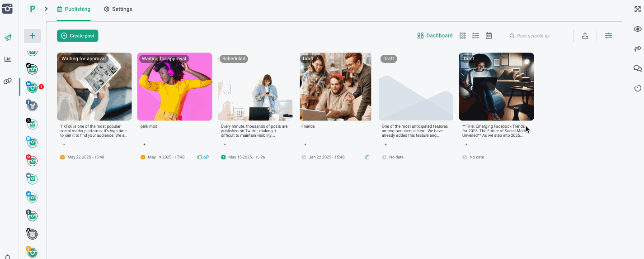Click the share arrow icon on right panel
Screen dimensions: 644x259
coord(637,48)
